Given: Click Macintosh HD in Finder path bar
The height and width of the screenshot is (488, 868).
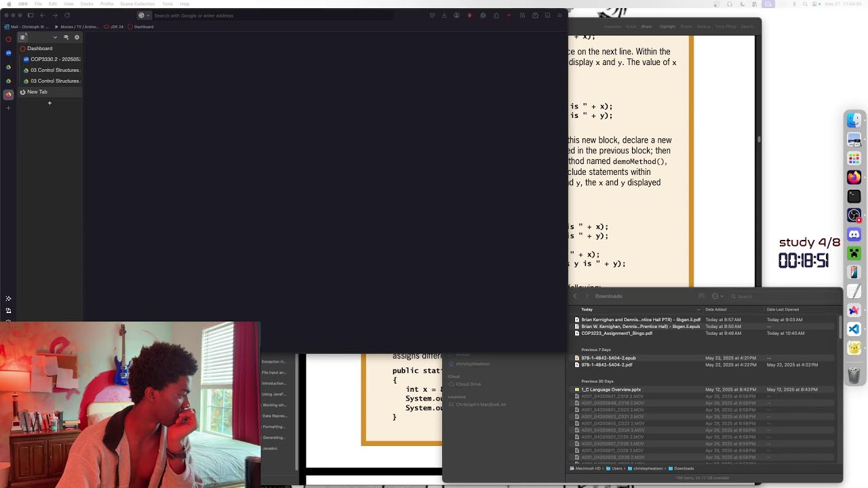Looking at the screenshot, I should click(585, 468).
